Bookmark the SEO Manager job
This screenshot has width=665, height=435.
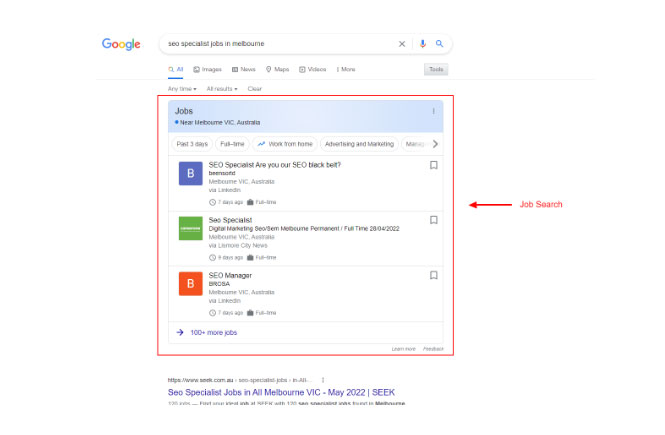433,276
